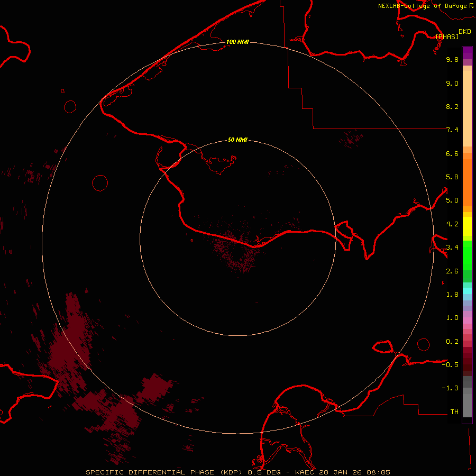The height and width of the screenshot is (476, 476).
Task: Click the DKD unit label above the scale
Action: (x=464, y=31)
